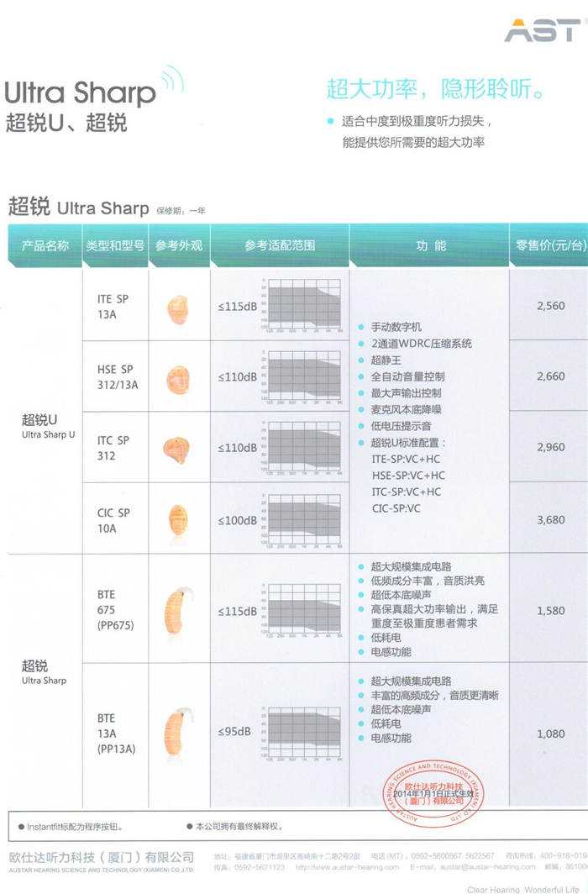Click the price 2,660
The height and width of the screenshot is (894, 588).
click(x=551, y=376)
